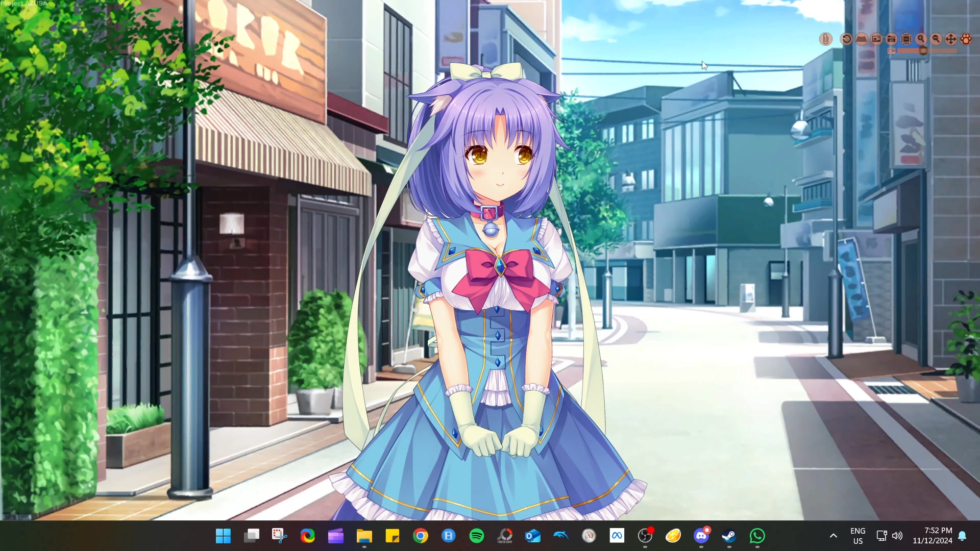980x551 pixels.
Task: Open Sticky Notes from the taskbar
Action: coord(393,536)
